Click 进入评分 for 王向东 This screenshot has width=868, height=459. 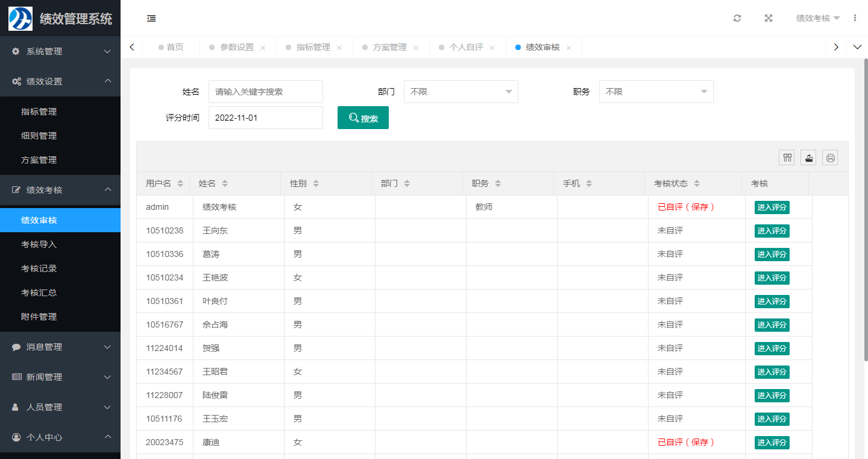(x=772, y=231)
